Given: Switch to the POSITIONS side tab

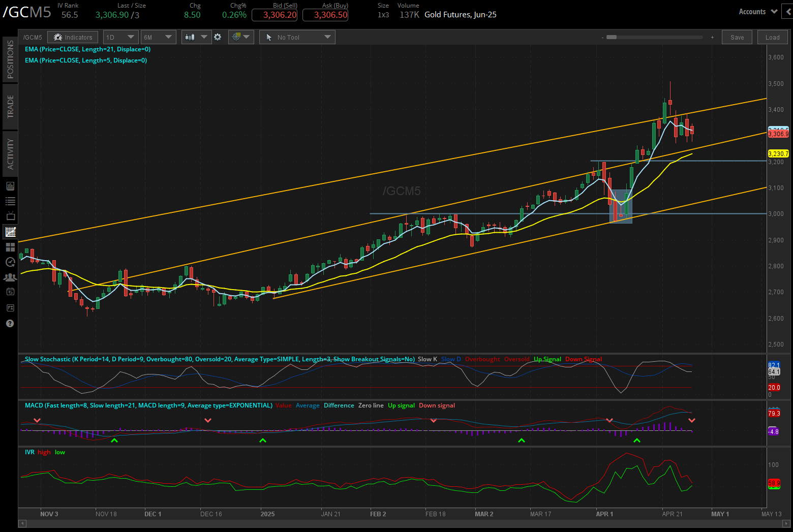Looking at the screenshot, I should pos(10,59).
